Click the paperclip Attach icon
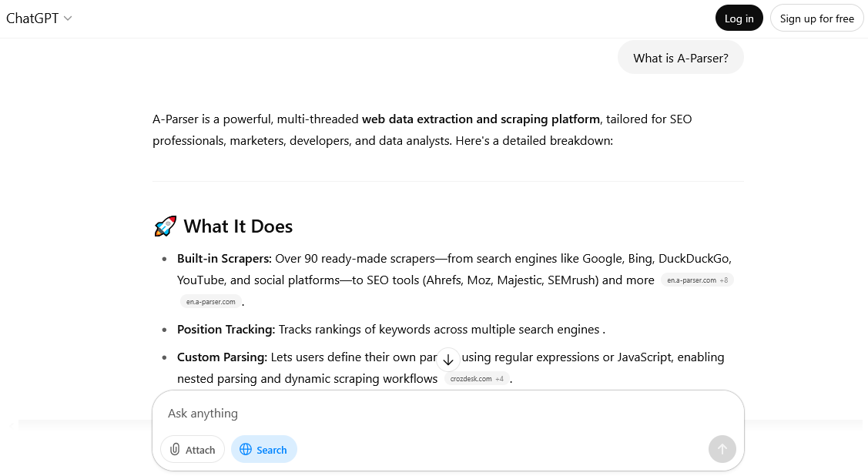Viewport: 868px width, 476px height. (176, 450)
